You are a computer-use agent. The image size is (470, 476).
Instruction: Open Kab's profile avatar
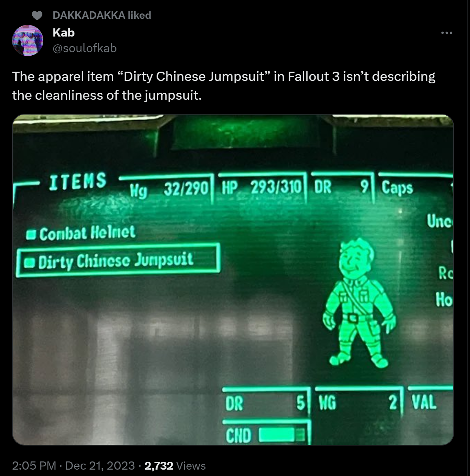coord(28,40)
